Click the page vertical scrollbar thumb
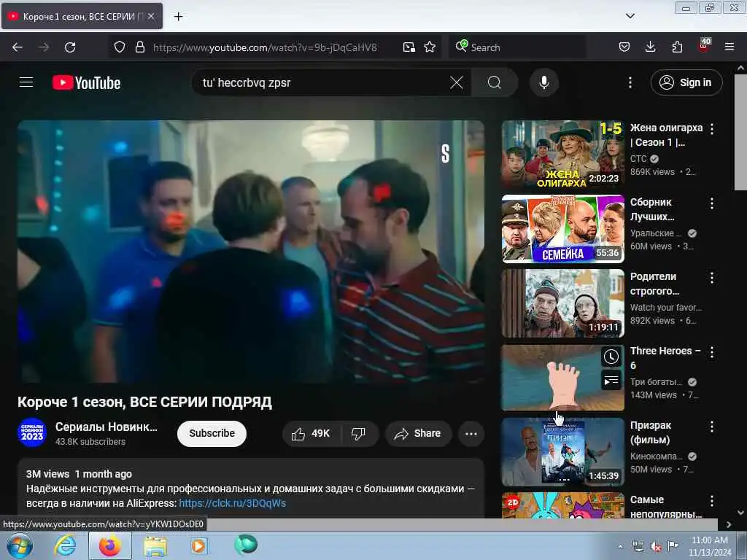Screen dimensions: 747x560 (x=740, y=133)
